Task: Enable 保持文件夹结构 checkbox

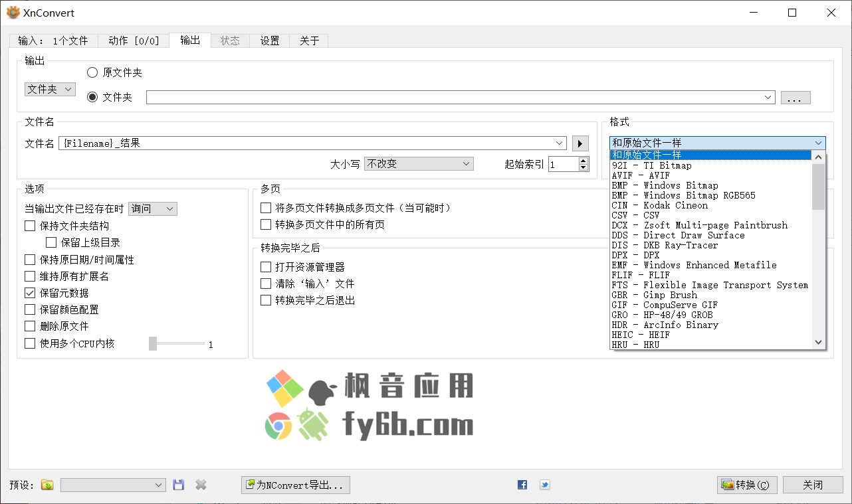Action: [x=30, y=226]
